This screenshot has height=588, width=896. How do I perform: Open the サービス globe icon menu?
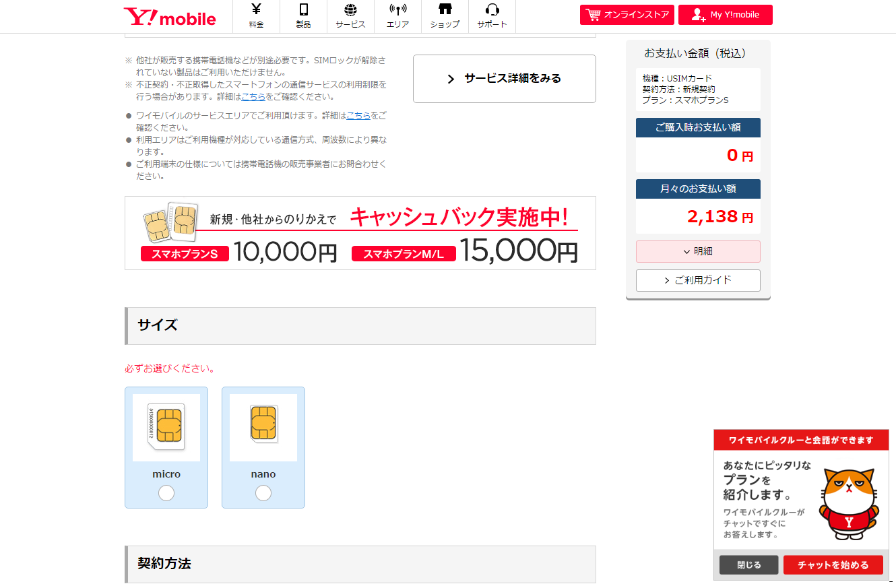[350, 16]
